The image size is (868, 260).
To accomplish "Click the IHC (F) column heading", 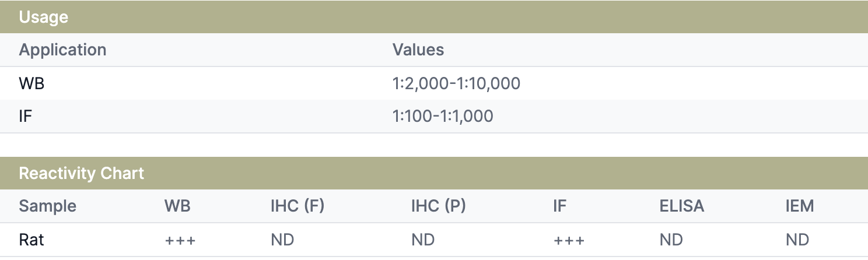I will pos(297,206).
